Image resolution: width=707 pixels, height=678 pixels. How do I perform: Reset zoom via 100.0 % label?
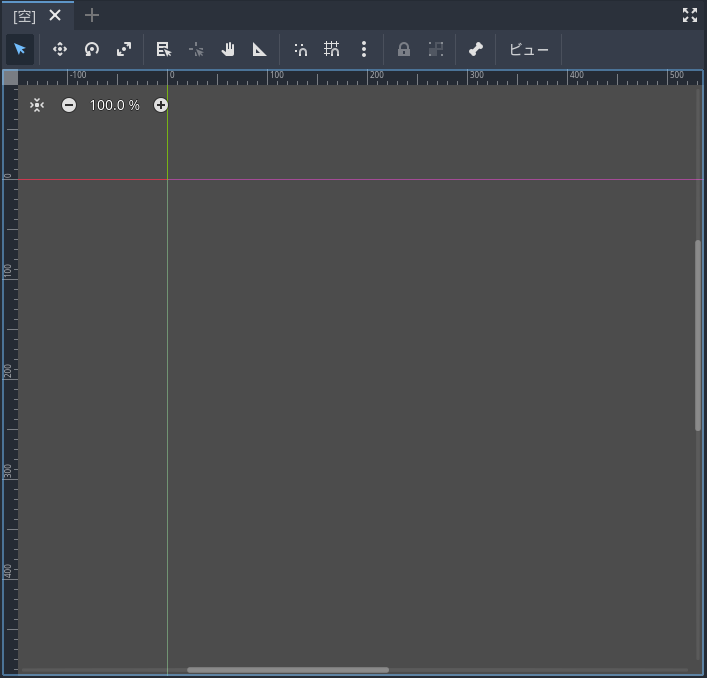point(115,105)
